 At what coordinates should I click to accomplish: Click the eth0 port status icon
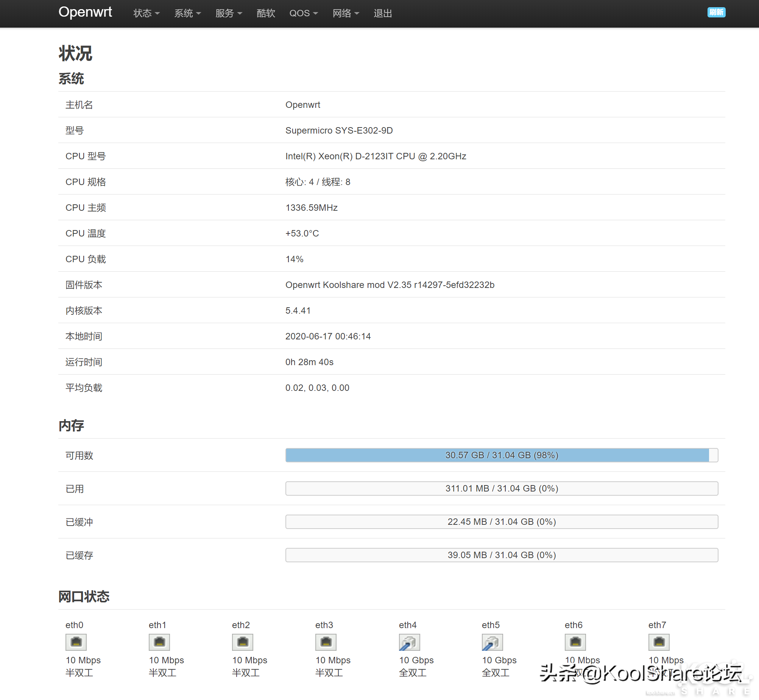tap(76, 642)
